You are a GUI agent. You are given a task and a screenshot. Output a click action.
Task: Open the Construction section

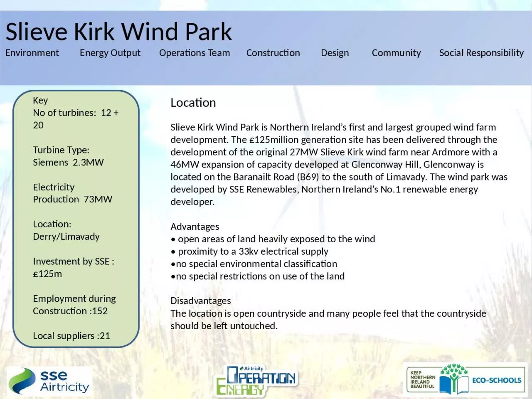(x=273, y=53)
